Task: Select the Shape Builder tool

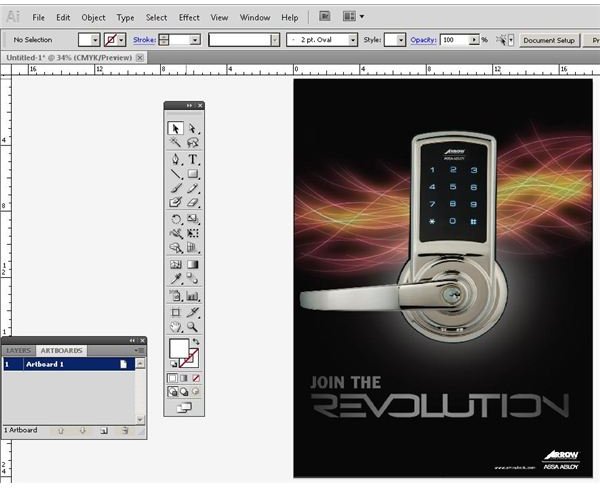Action: tap(176, 248)
